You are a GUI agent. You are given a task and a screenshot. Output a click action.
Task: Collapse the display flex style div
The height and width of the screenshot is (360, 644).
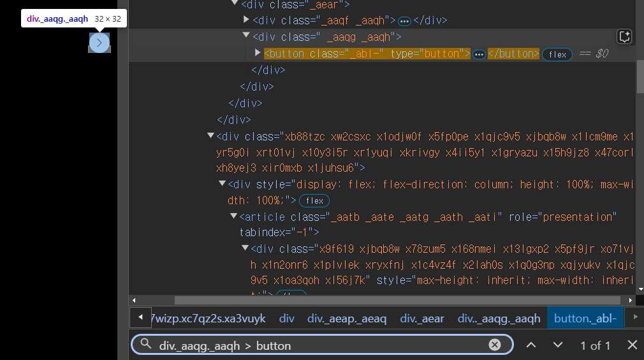pos(222,183)
